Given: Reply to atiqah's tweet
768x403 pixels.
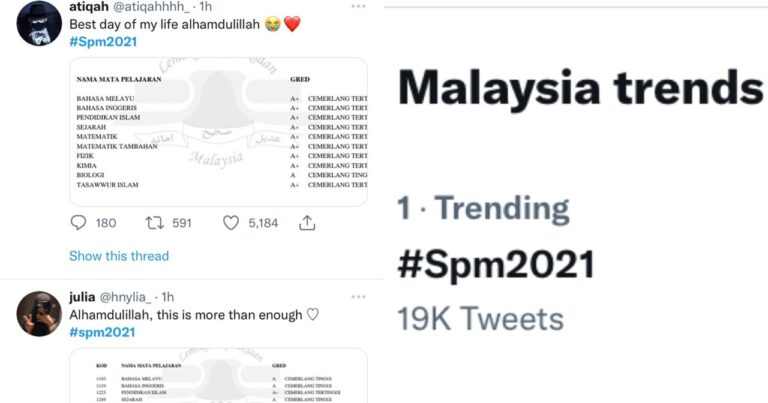Looking at the screenshot, I should click(79, 223).
